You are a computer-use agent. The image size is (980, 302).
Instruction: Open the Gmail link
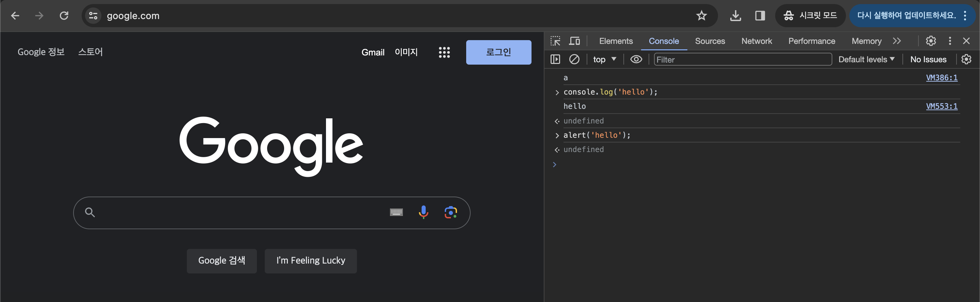click(373, 52)
